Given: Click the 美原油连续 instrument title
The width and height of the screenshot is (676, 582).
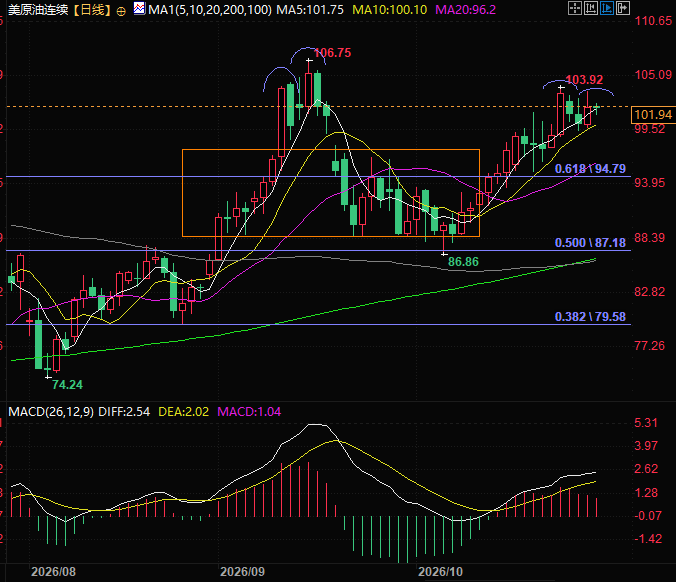Looking at the screenshot, I should (38, 10).
